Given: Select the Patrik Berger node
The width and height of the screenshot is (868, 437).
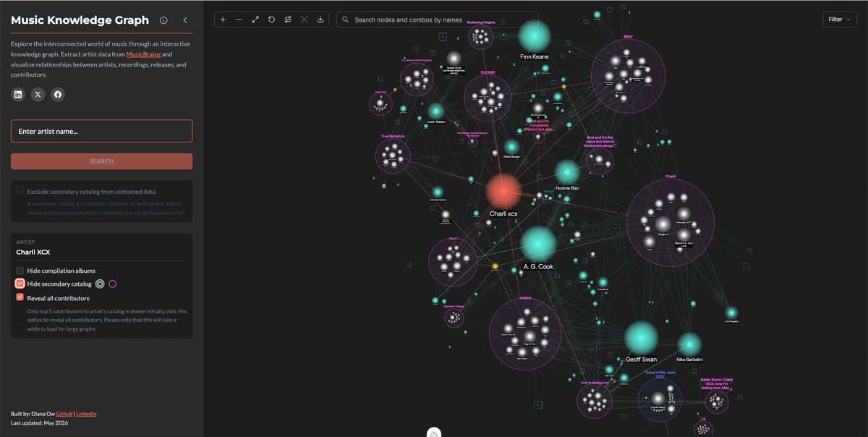Looking at the screenshot, I should (511, 146).
